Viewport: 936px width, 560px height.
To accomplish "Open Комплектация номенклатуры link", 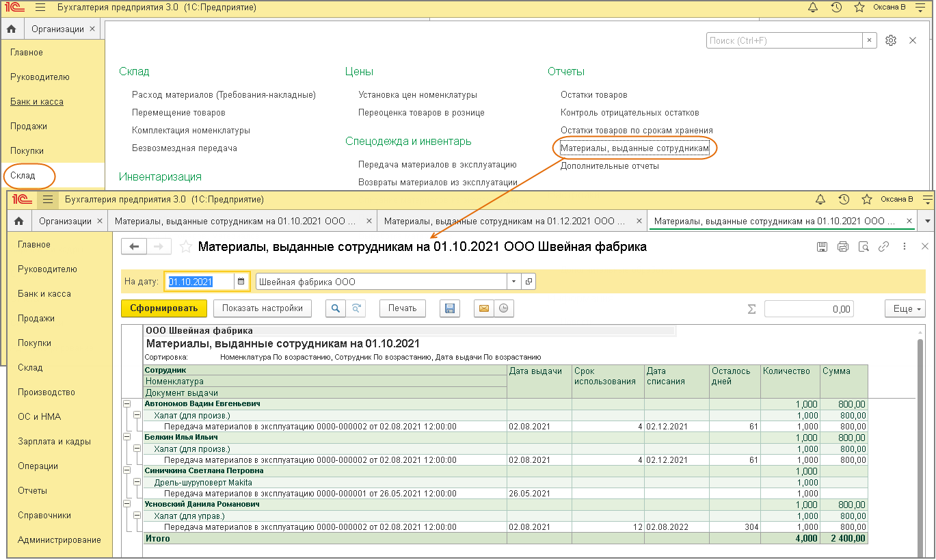I will pyautogui.click(x=191, y=130).
